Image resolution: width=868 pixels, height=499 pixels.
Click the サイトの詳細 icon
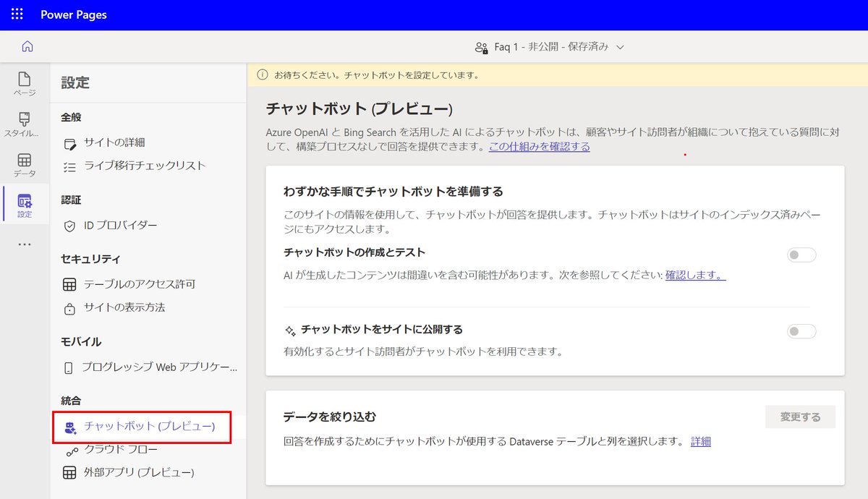tap(69, 142)
